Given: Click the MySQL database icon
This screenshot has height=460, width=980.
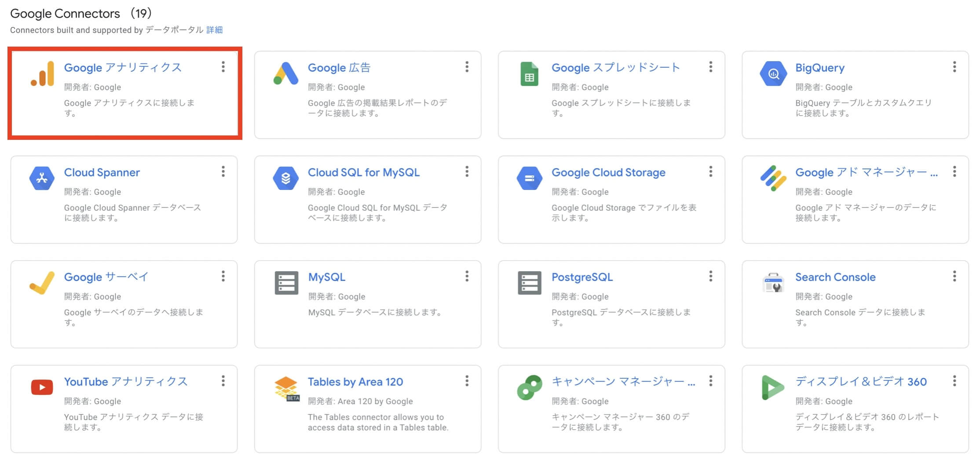Looking at the screenshot, I should [x=286, y=283].
